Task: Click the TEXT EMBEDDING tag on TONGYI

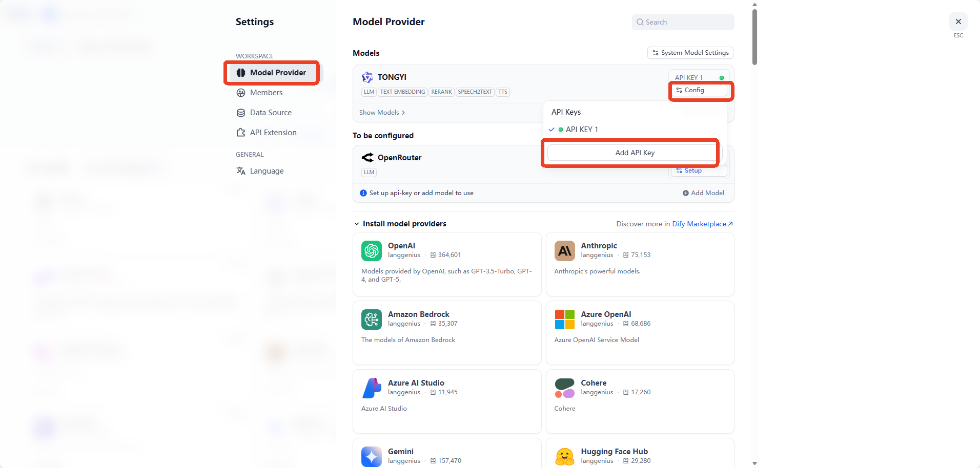Action: (x=402, y=92)
